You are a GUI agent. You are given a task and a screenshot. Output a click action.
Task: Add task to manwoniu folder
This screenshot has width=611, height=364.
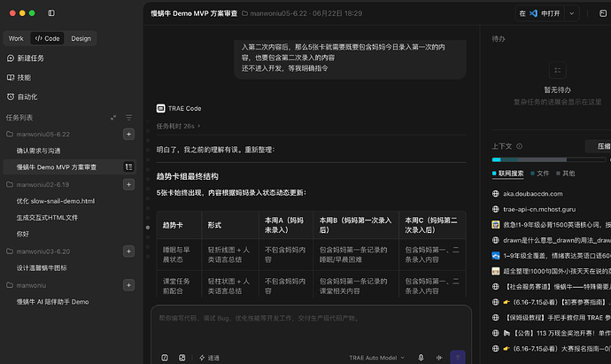coord(128,285)
